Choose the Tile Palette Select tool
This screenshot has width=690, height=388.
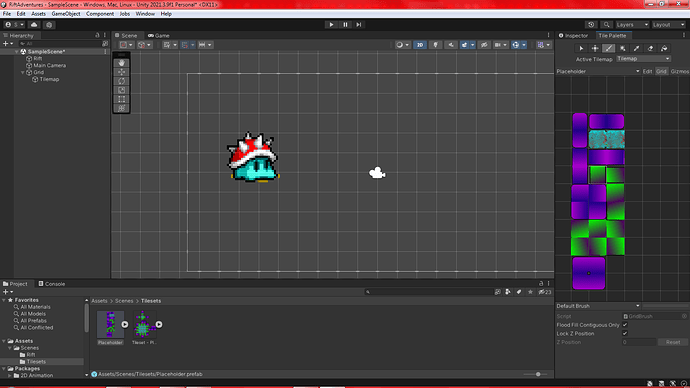click(581, 48)
